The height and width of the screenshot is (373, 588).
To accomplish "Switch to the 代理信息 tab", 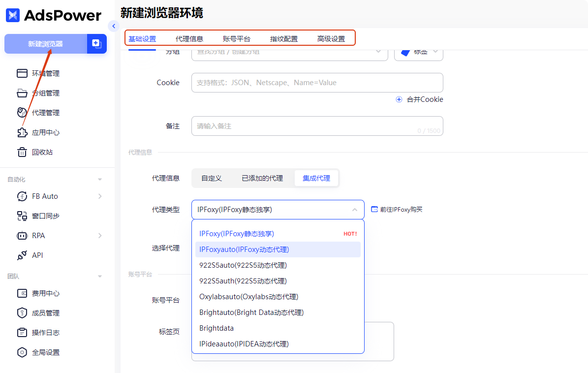I will tap(189, 39).
